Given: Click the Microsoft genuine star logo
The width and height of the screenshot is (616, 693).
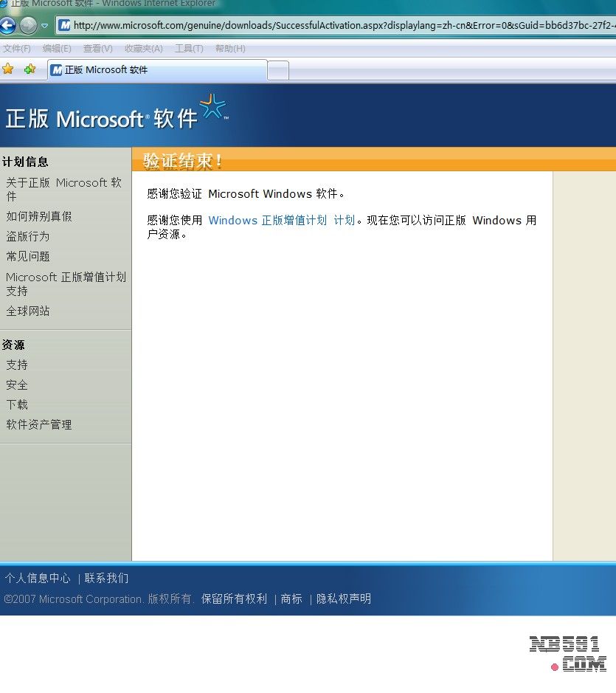Looking at the screenshot, I should pyautogui.click(x=213, y=107).
